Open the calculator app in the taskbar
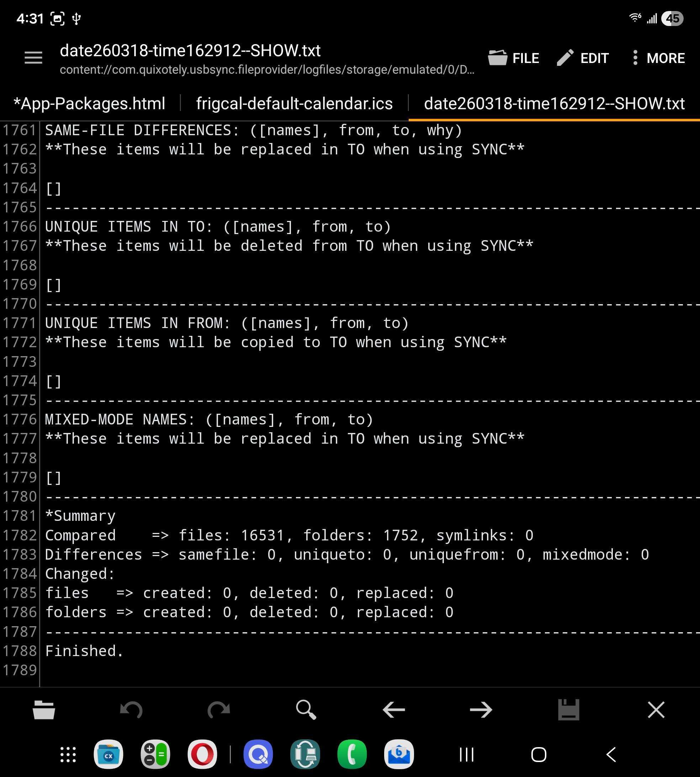The height and width of the screenshot is (777, 700). point(155,754)
